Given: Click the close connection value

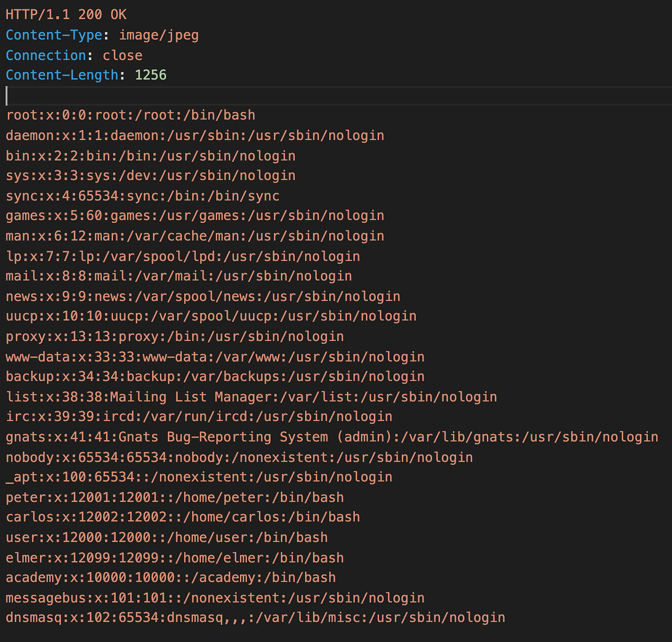Looking at the screenshot, I should click(122, 55).
